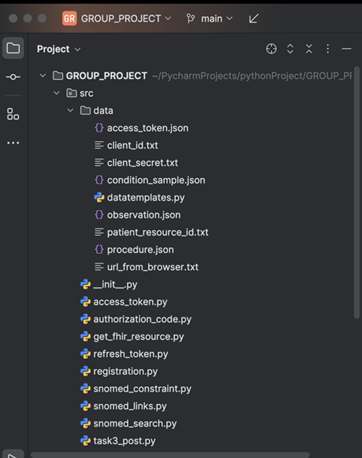Click the GR project badge icon
The width and height of the screenshot is (362, 458).
point(69,18)
